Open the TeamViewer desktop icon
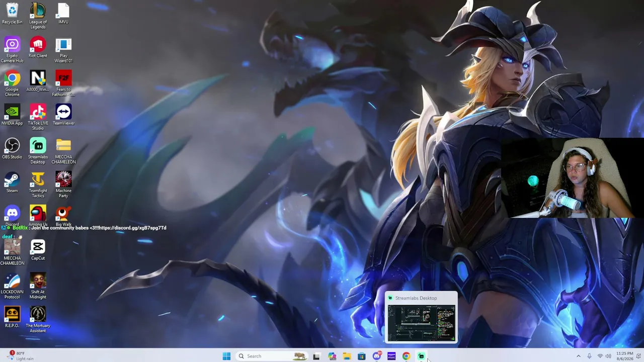 [x=63, y=115]
